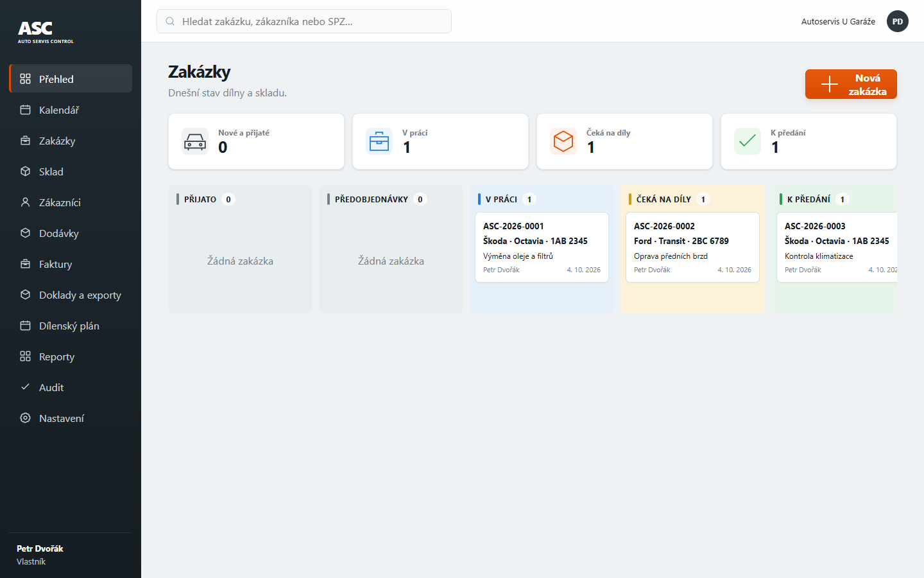This screenshot has height=578, width=924.
Task: Select Nastavení in the sidebar
Action: coord(71,418)
